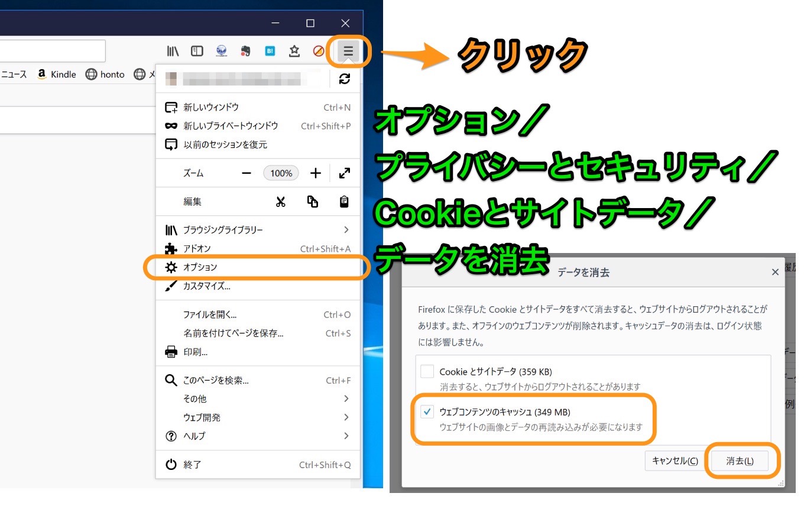Select 印刷... menu item
Viewport: 804px width, 532px height.
coord(258,352)
